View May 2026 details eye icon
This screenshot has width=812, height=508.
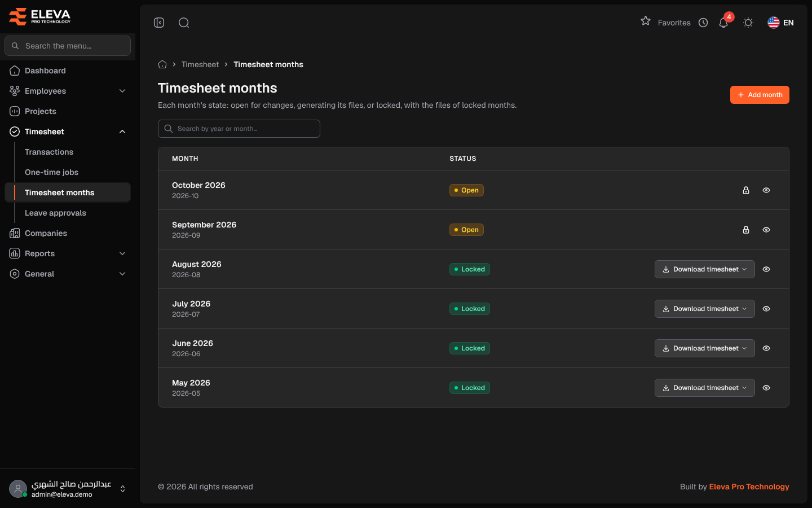pyautogui.click(x=766, y=388)
